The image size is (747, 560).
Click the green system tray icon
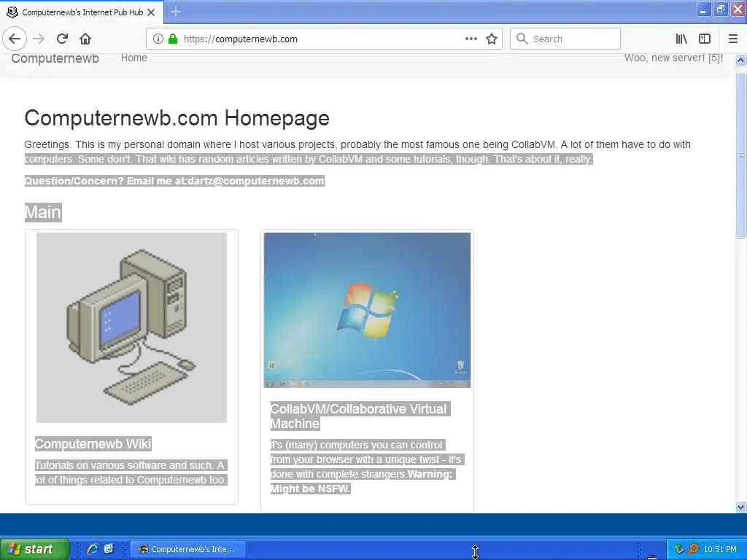point(679,549)
